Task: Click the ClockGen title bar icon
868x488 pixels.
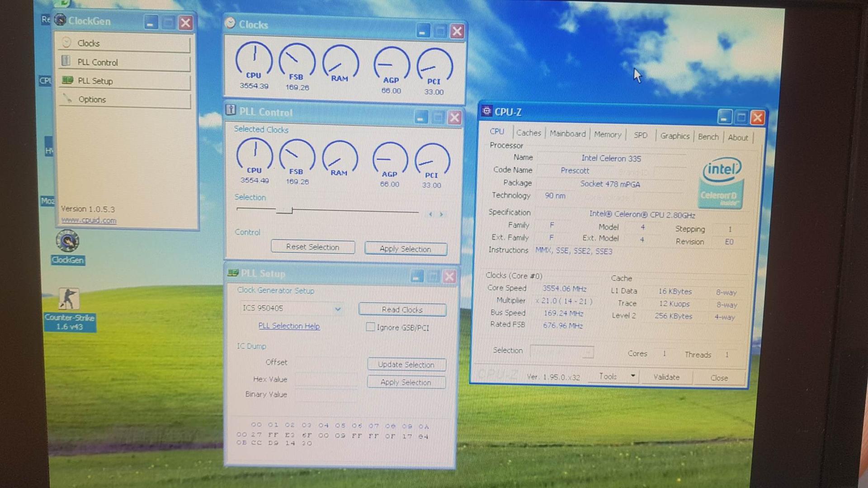Action: (60, 20)
